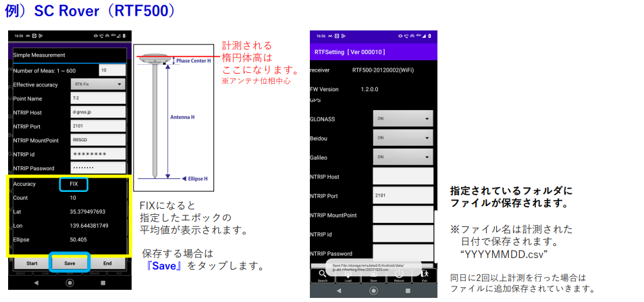The width and height of the screenshot is (644, 302).
Task: Tap Android home circle on RTFSetting phone
Action: click(373, 291)
